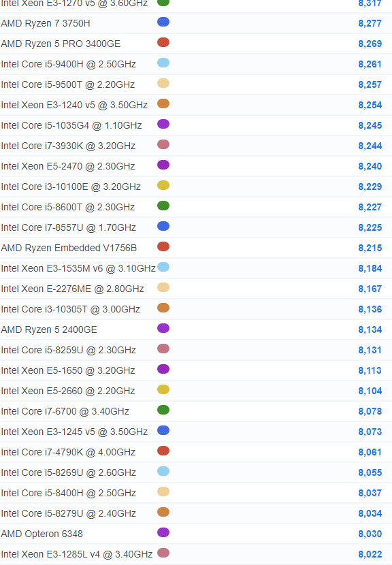
Task: Open AMD Ryzen Embedded V1756B entry
Action: pyautogui.click(x=69, y=248)
